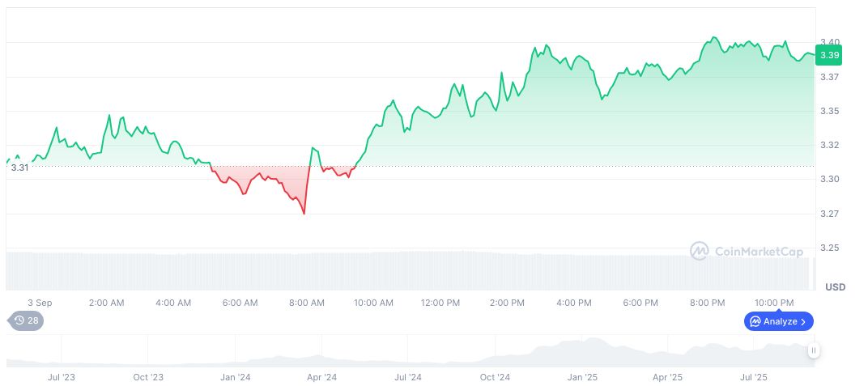Click the USD currency label
This screenshot has height=386, width=868.
(835, 287)
